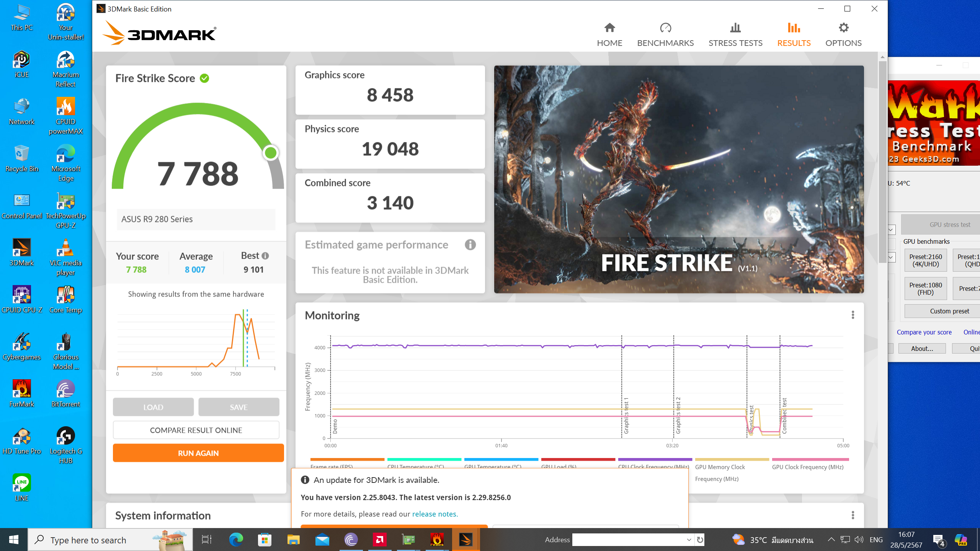The width and height of the screenshot is (980, 551).
Task: Open the Benchmarks gauge icon
Action: point(665,28)
